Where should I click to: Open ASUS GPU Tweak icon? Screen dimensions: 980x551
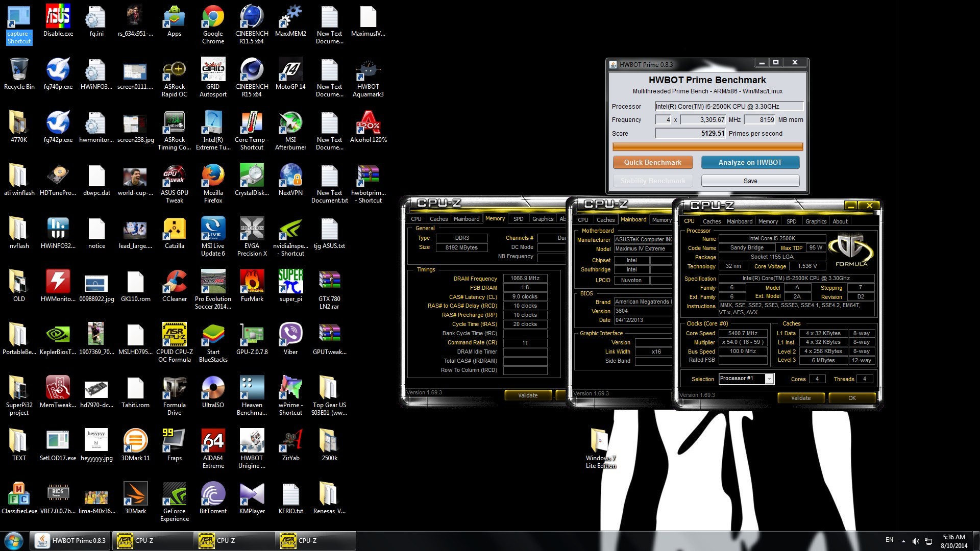click(175, 184)
